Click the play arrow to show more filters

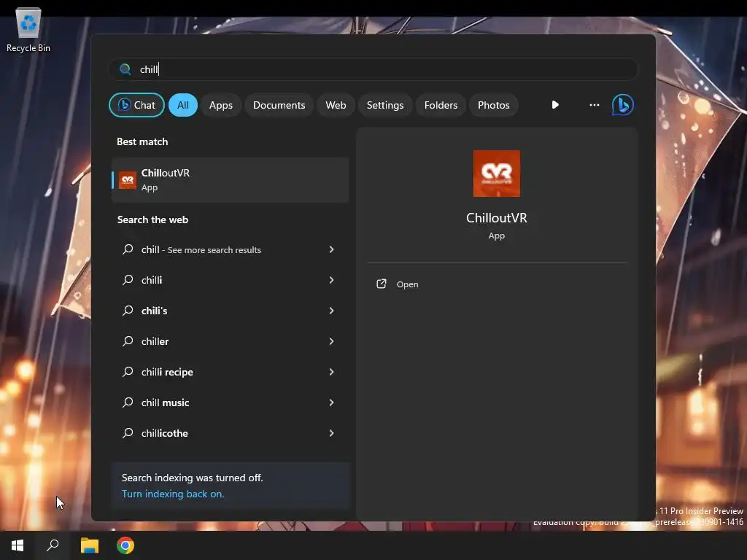click(x=555, y=105)
